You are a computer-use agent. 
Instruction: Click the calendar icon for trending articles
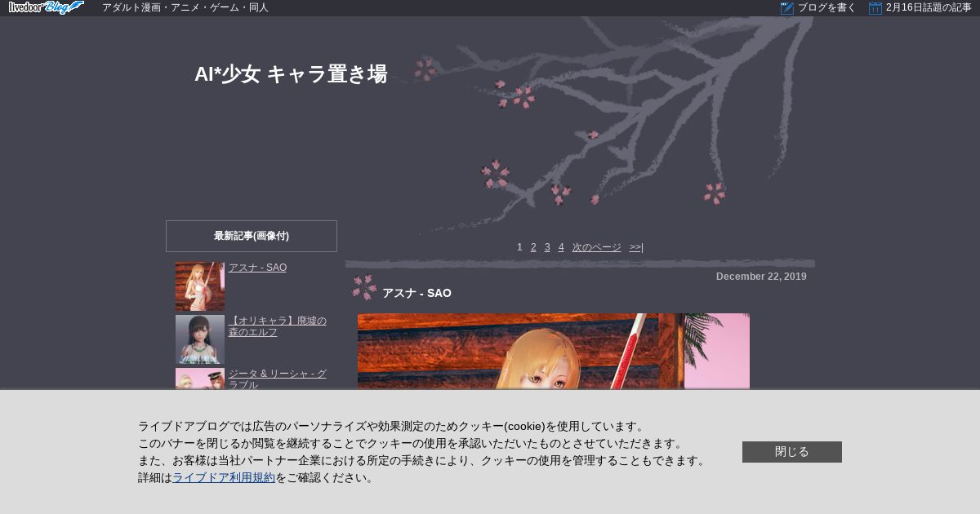pos(875,8)
